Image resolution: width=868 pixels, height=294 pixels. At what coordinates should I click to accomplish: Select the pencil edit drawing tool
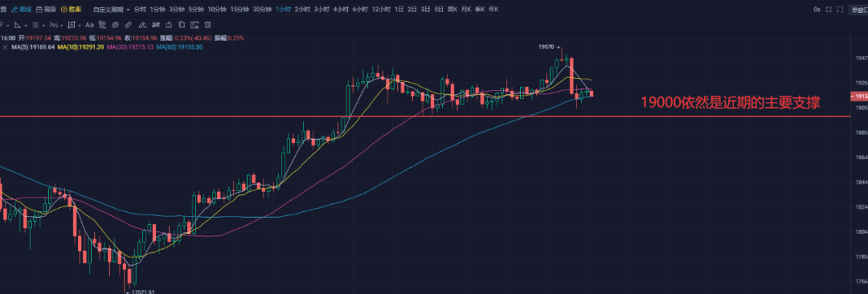(142, 25)
